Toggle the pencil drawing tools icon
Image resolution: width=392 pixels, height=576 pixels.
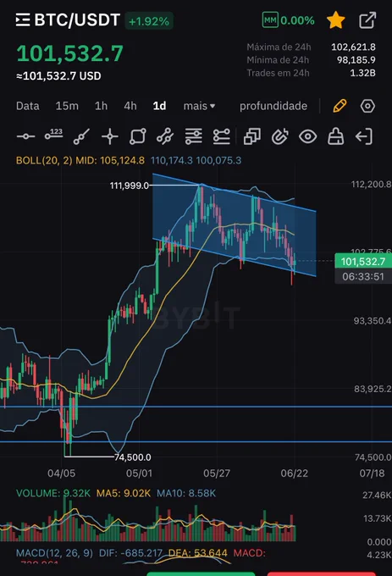click(x=340, y=106)
